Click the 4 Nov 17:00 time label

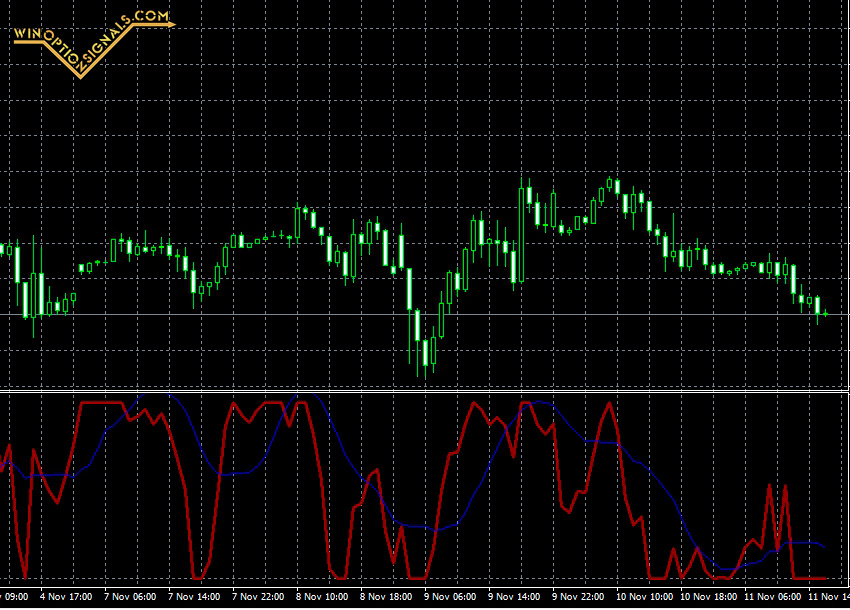[x=66, y=597]
